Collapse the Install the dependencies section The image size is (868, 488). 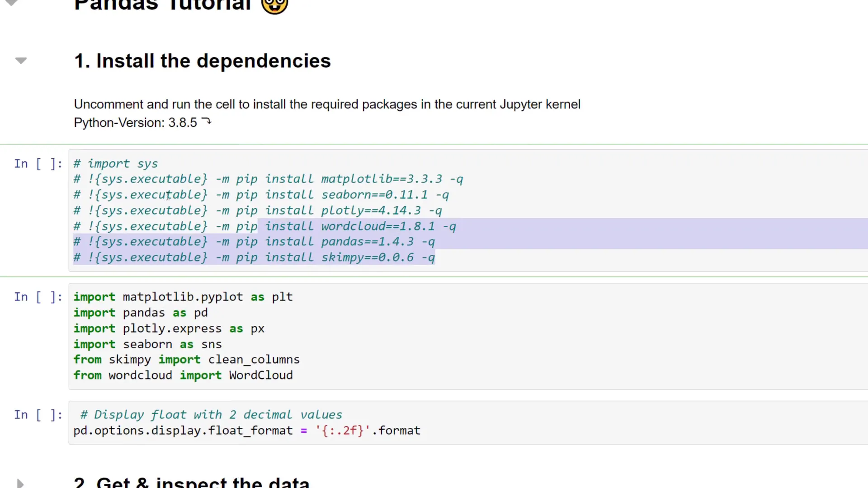(20, 60)
